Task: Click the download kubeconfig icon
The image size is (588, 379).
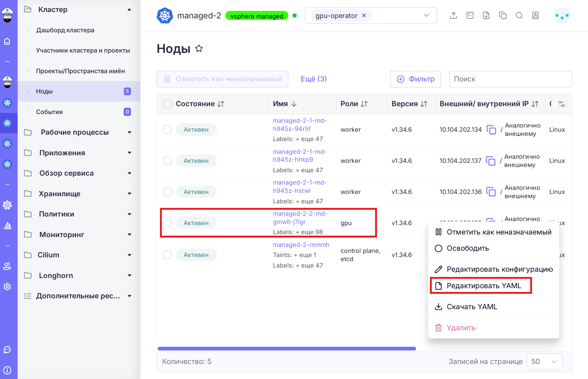Action: pyautogui.click(x=486, y=15)
